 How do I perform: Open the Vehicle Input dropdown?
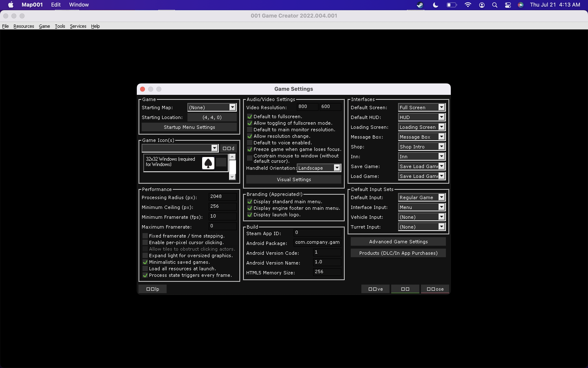[422, 217]
